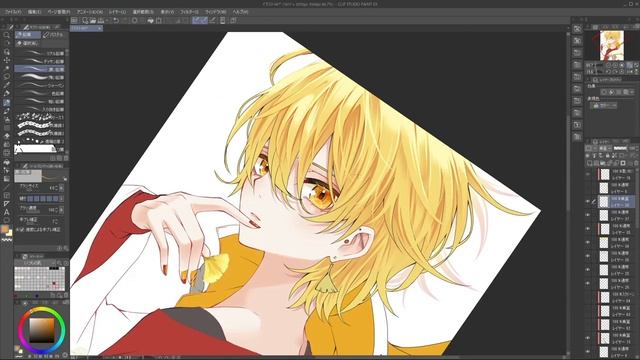Click the Open file folder icon
This screenshot has width=640, height=360.
point(93,20)
